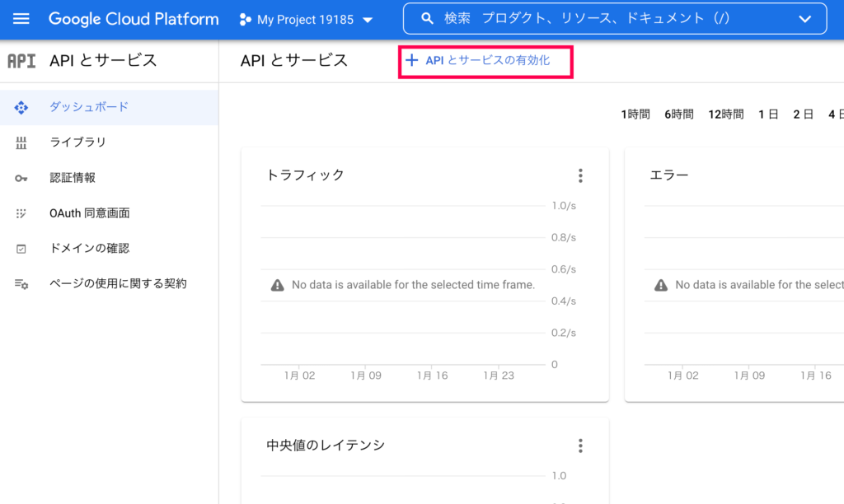The height and width of the screenshot is (504, 844).
Task: Click the 1.0/s axis label in トラフィック
Action: pyautogui.click(x=564, y=206)
